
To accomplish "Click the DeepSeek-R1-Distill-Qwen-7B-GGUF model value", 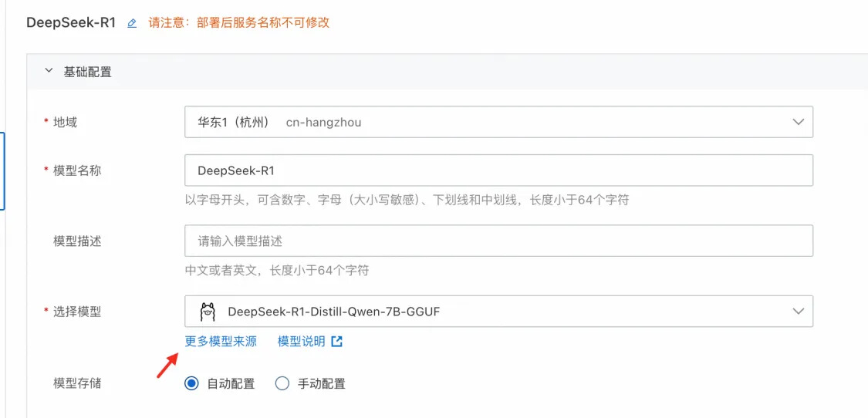I will (334, 312).
